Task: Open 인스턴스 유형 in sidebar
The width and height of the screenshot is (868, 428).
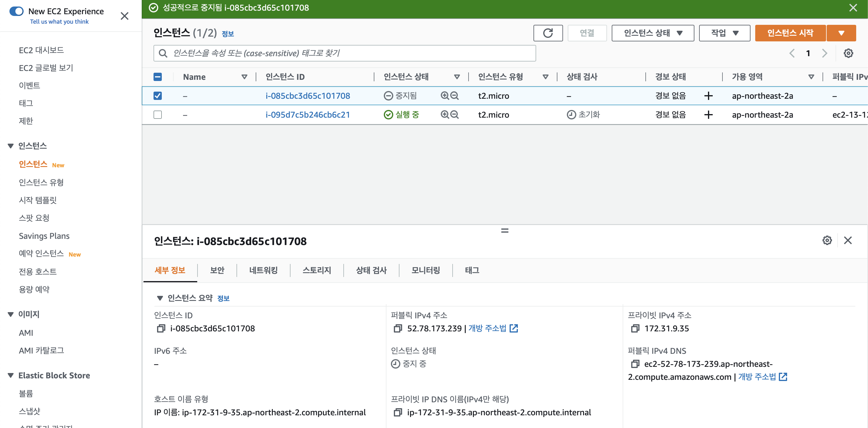Action: tap(41, 182)
